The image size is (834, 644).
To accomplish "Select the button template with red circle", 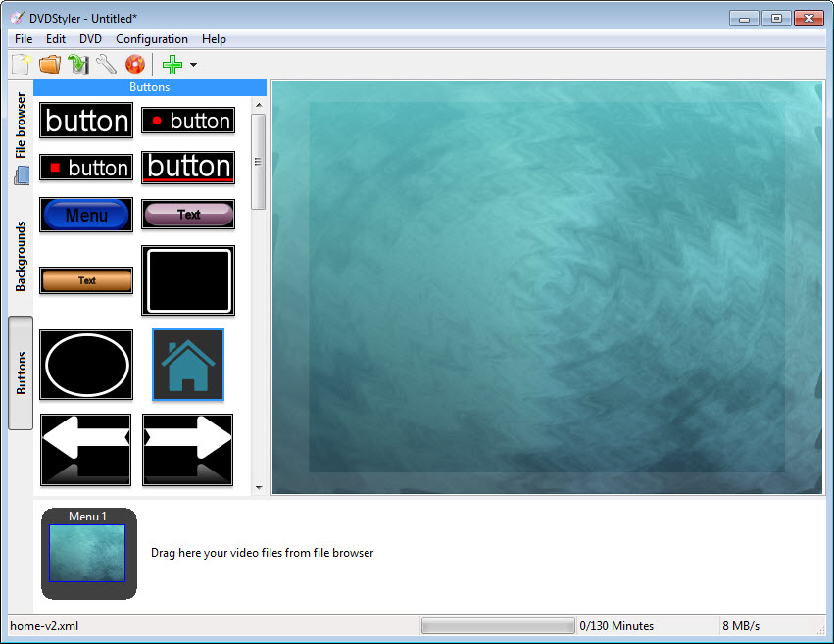I will point(188,121).
